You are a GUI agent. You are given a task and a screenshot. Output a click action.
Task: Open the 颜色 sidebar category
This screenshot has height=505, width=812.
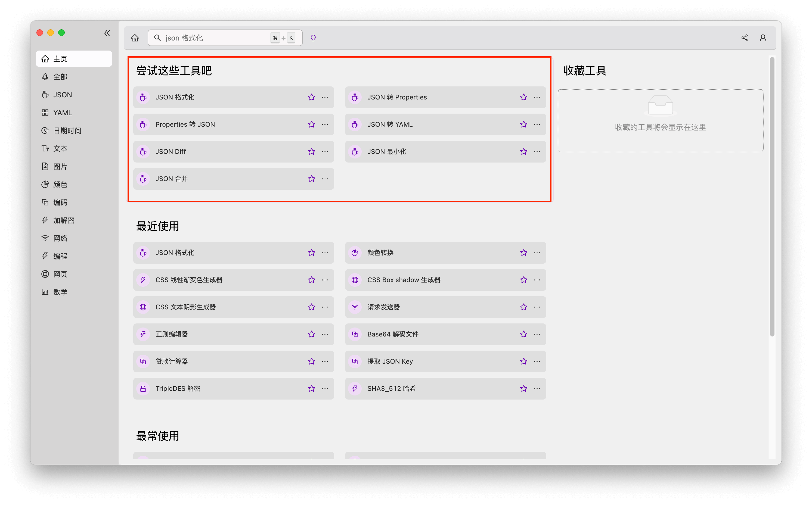(x=60, y=184)
